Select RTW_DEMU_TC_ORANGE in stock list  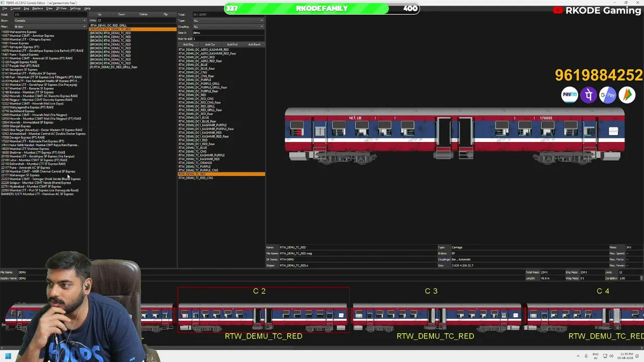[x=195, y=163]
